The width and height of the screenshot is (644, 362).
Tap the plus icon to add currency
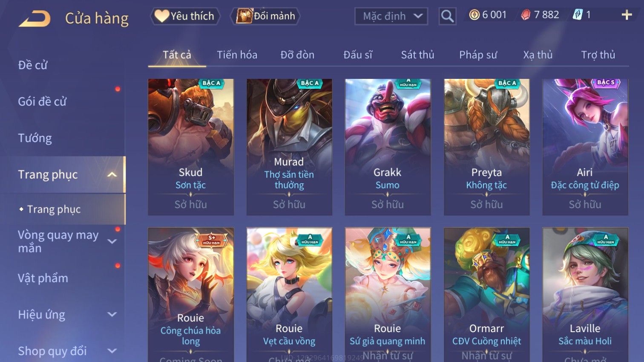[x=627, y=15]
